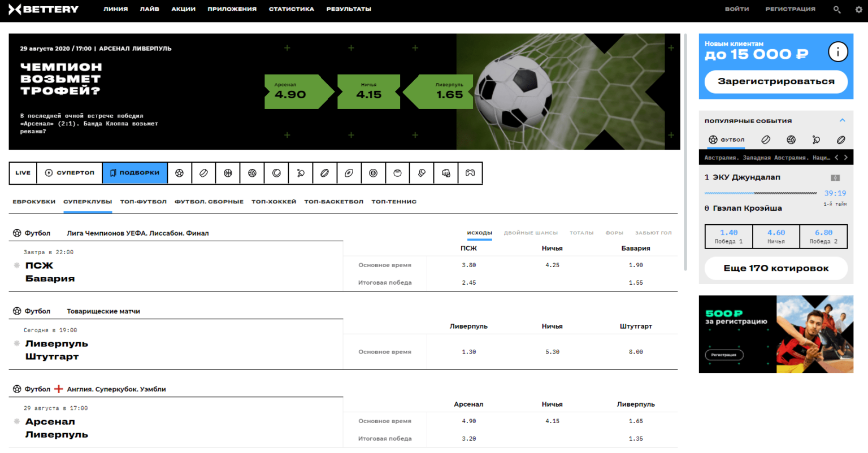Show the Забьют гол market tab
Screen dimensions: 868x453
click(653, 233)
